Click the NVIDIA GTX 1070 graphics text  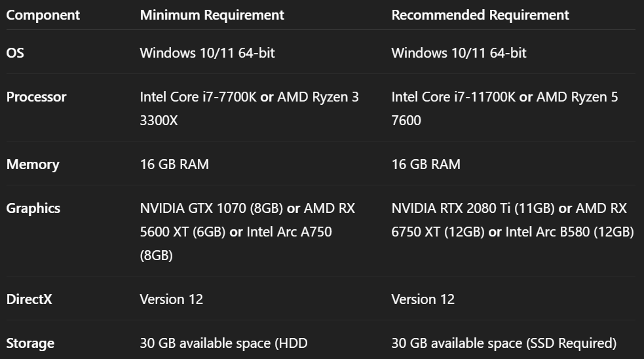[x=211, y=208]
